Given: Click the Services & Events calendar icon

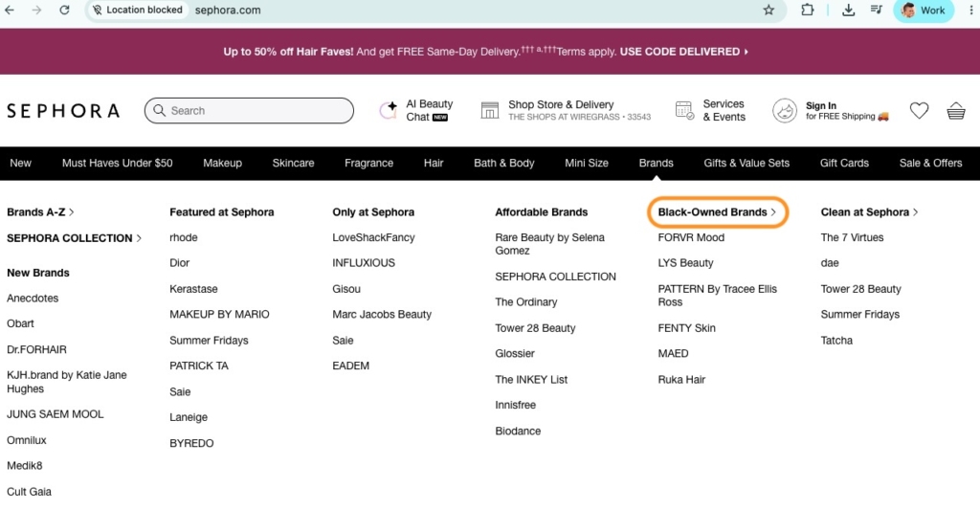Looking at the screenshot, I should 684,111.
